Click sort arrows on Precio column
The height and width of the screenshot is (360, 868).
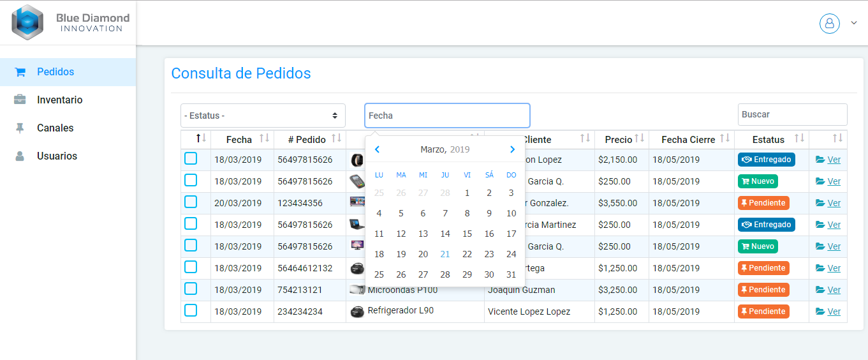tap(640, 139)
